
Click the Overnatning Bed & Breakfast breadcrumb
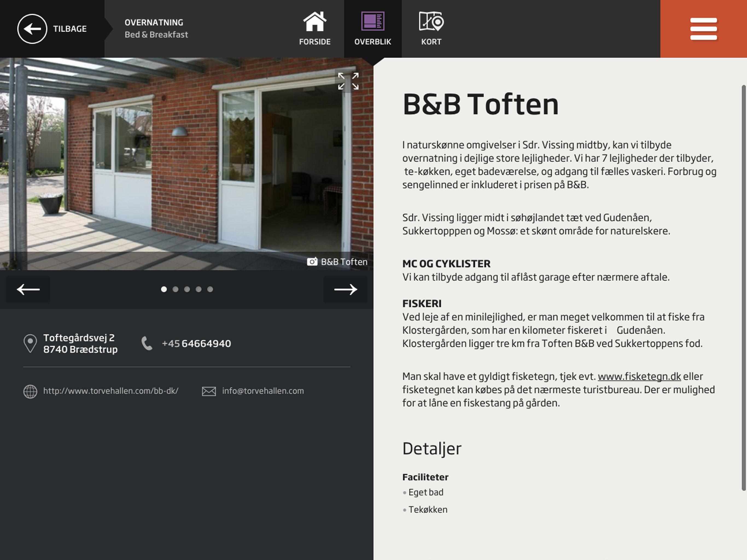click(x=156, y=29)
